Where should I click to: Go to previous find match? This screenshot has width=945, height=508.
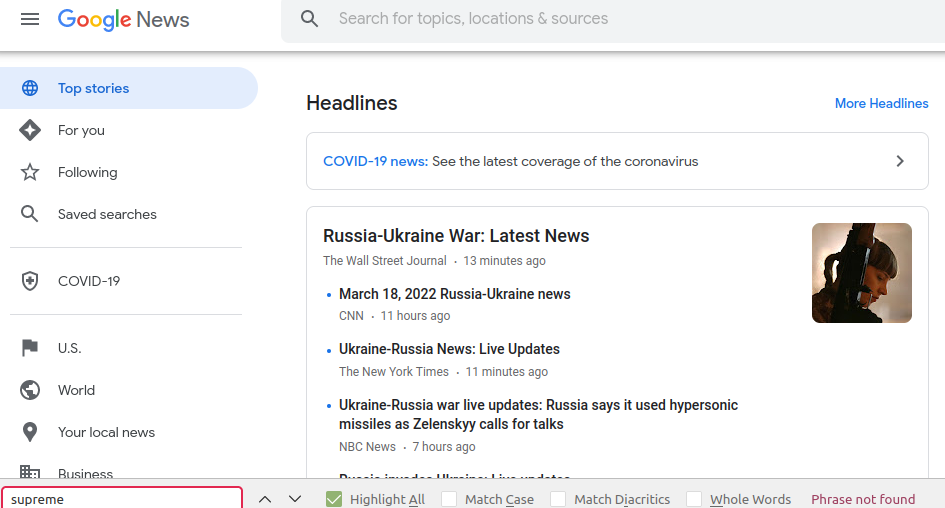pyautogui.click(x=265, y=499)
